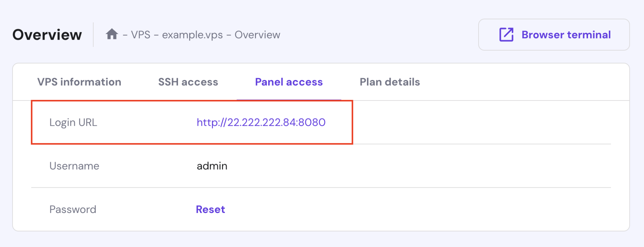View the Plan details tab
Viewport: 644px width, 247px height.
click(390, 82)
